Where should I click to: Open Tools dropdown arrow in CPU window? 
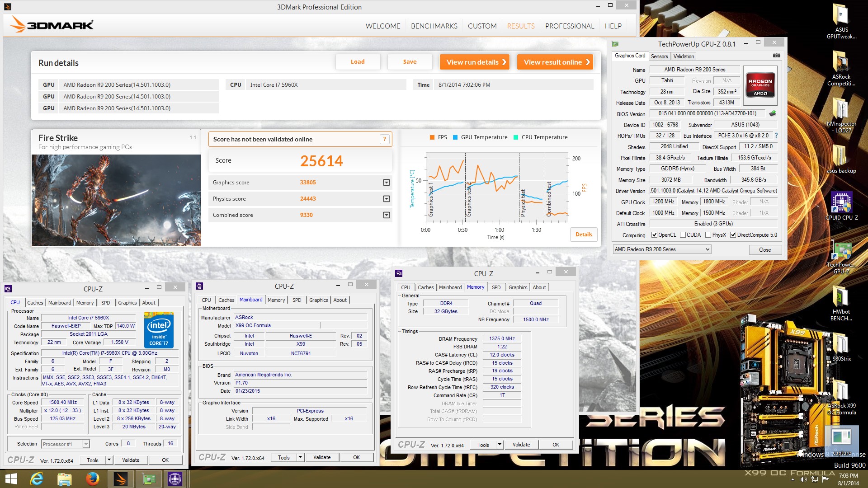pyautogui.click(x=109, y=460)
